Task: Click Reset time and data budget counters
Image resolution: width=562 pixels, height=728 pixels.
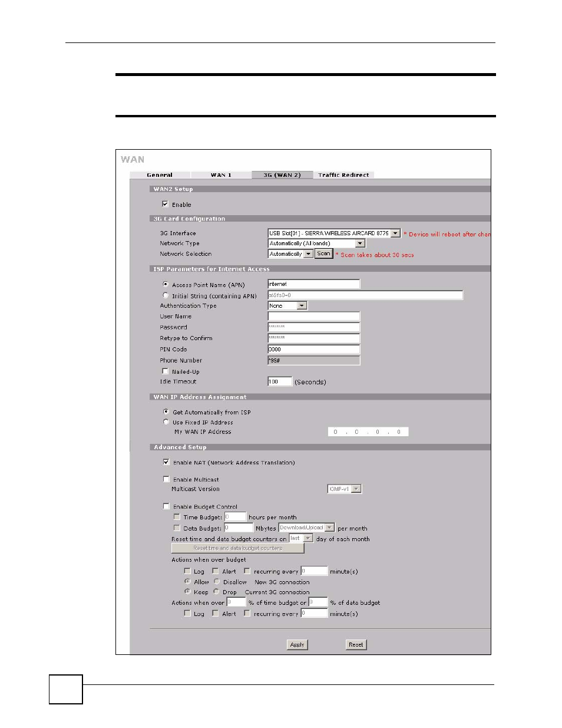Action: pyautogui.click(x=238, y=548)
